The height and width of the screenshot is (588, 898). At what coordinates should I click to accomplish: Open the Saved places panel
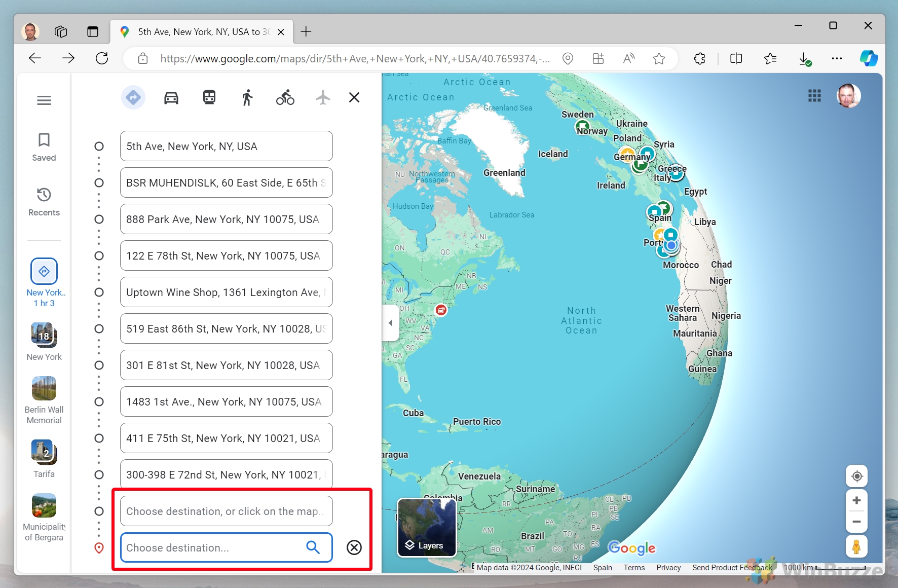click(x=44, y=147)
